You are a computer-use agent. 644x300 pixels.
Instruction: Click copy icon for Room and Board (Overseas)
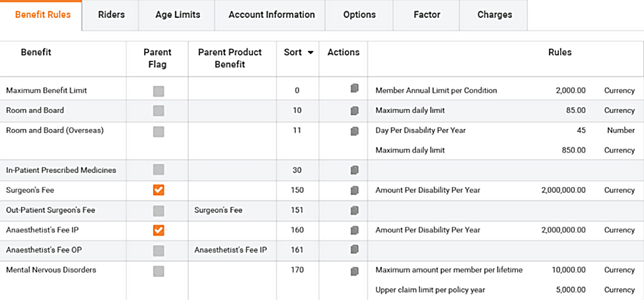355,131
